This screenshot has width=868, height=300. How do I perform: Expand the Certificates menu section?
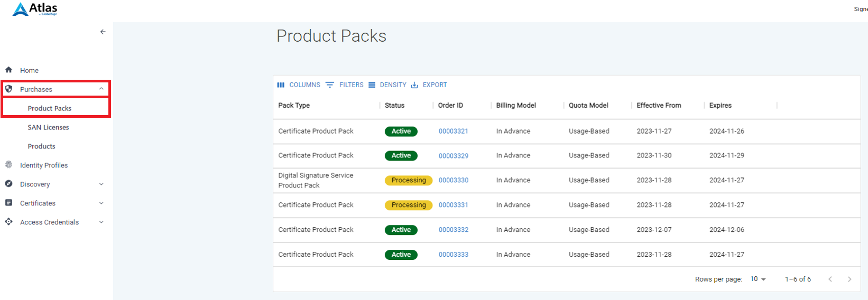pos(101,203)
